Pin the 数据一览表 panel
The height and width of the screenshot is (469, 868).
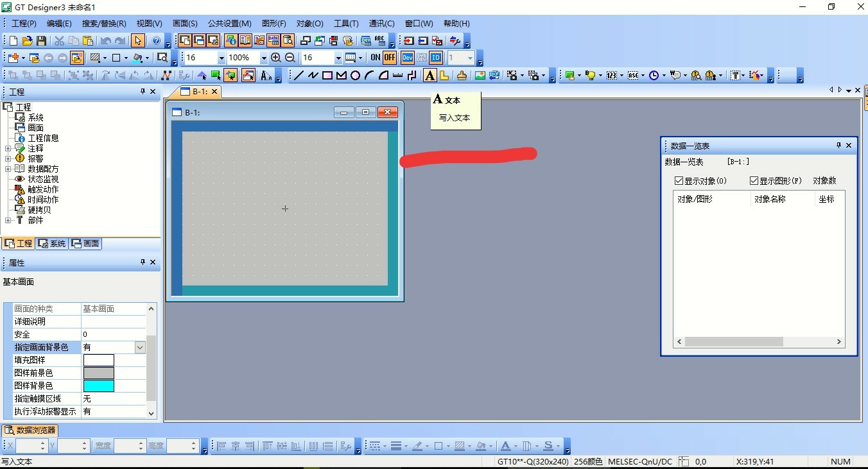838,146
